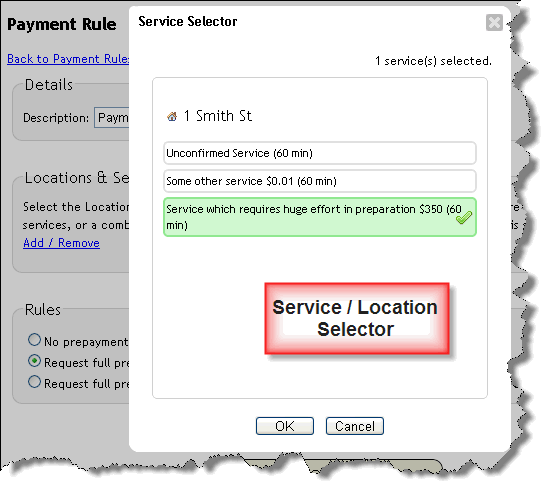This screenshot has height=483, width=543.
Task: Click the Rules group label
Action: tap(43, 310)
